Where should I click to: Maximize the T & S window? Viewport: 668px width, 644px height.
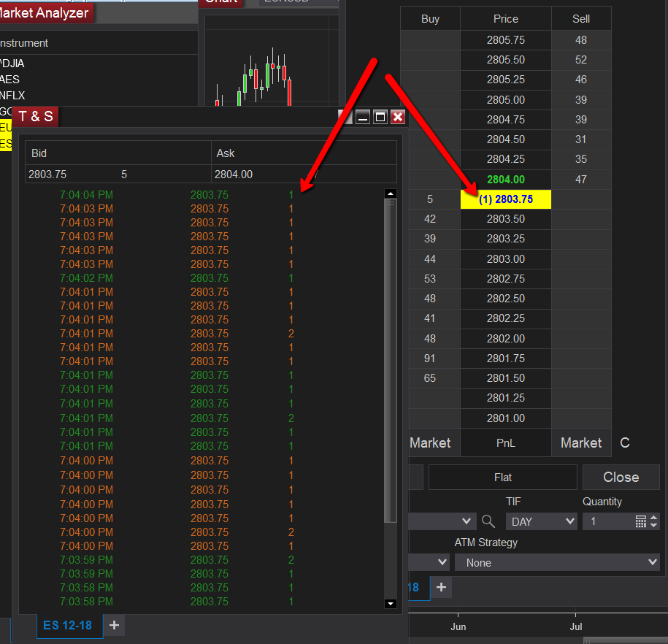click(380, 117)
